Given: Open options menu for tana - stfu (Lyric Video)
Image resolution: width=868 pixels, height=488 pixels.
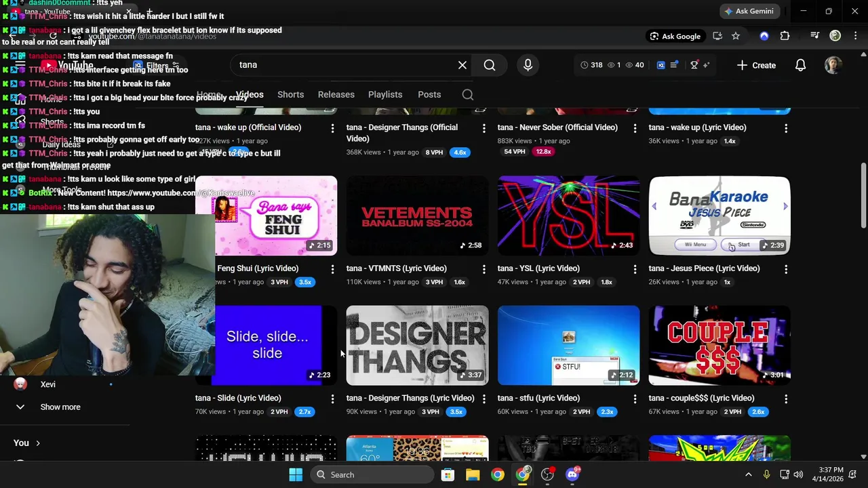Looking at the screenshot, I should click(635, 399).
